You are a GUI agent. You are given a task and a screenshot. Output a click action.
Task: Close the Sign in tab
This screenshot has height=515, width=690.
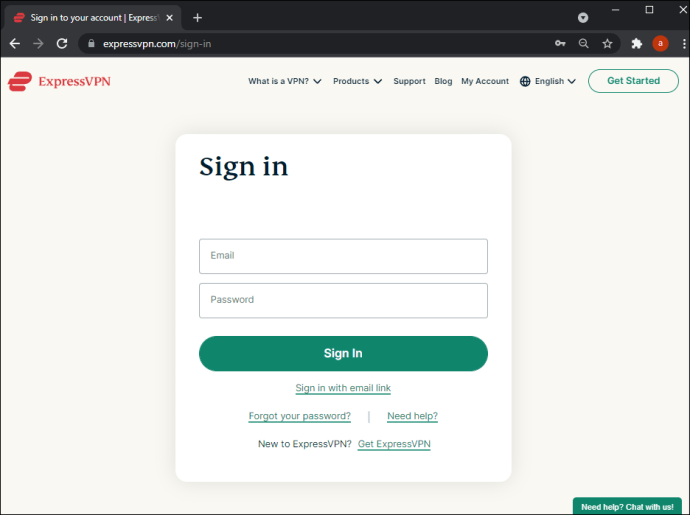point(169,18)
